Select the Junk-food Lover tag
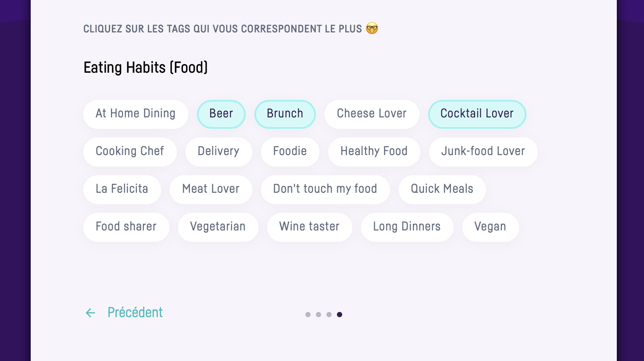This screenshot has height=361, width=644. coord(483,152)
